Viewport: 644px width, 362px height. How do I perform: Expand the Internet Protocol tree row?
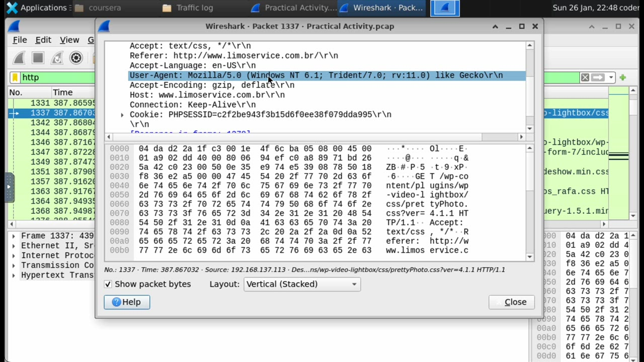coord(14,255)
